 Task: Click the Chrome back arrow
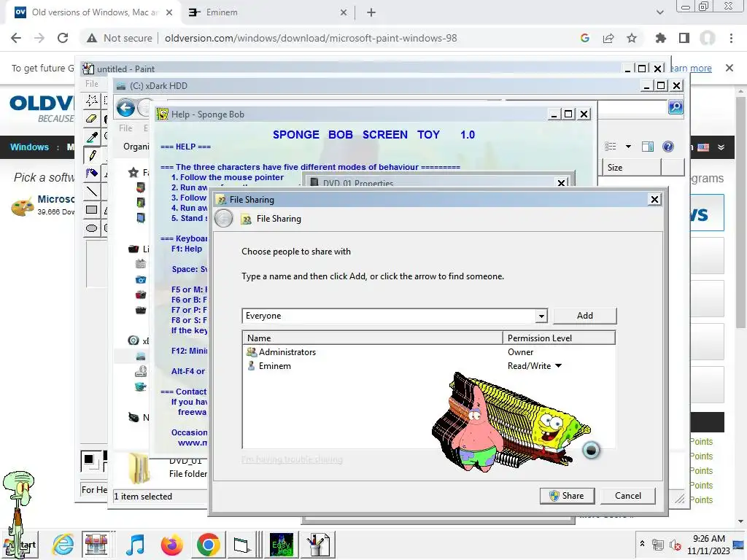[16, 38]
